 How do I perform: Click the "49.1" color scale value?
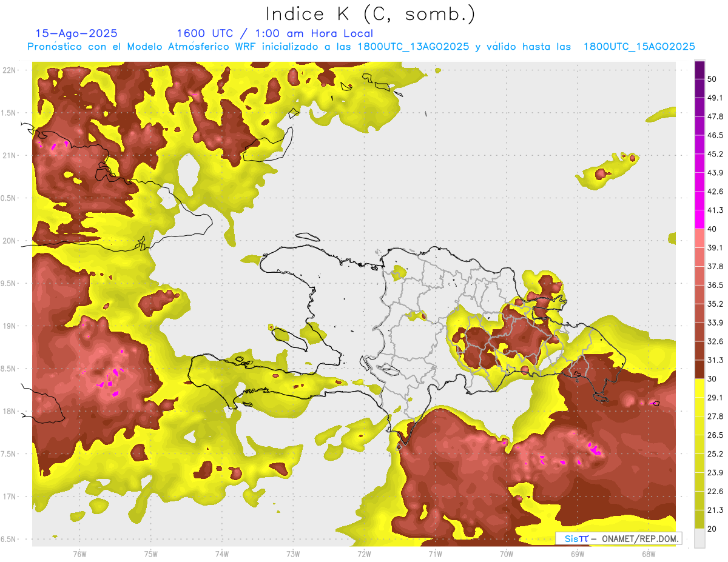tap(715, 98)
